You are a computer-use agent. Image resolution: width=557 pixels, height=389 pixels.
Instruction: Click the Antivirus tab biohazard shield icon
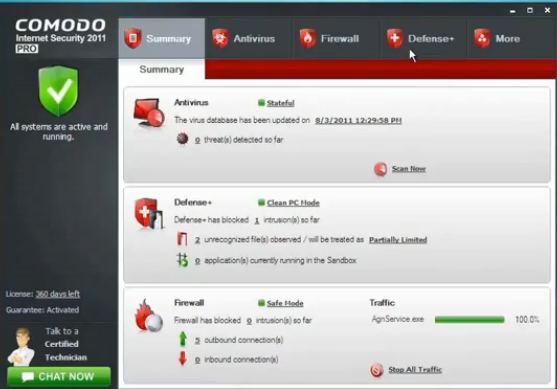coord(220,38)
